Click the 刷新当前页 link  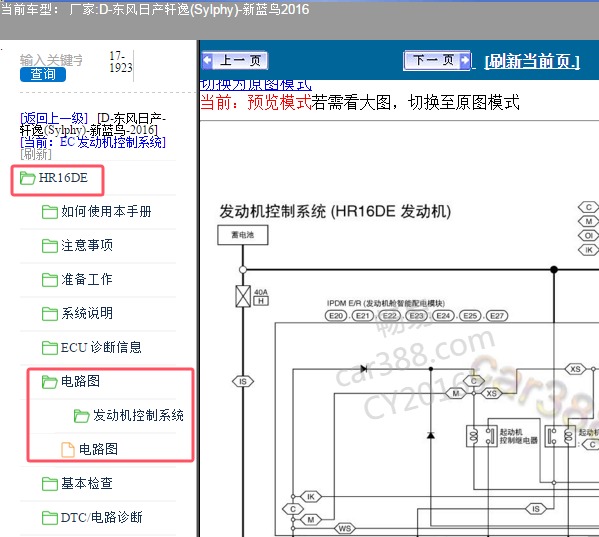click(x=532, y=61)
